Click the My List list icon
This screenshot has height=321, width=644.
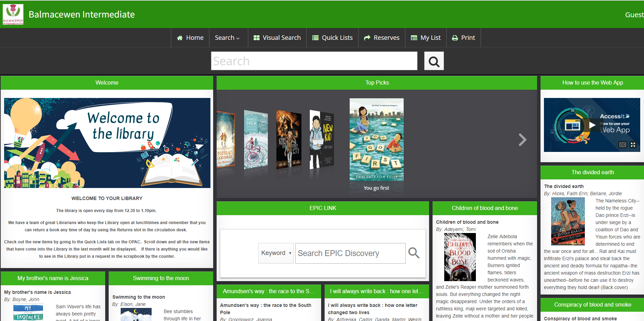[414, 37]
